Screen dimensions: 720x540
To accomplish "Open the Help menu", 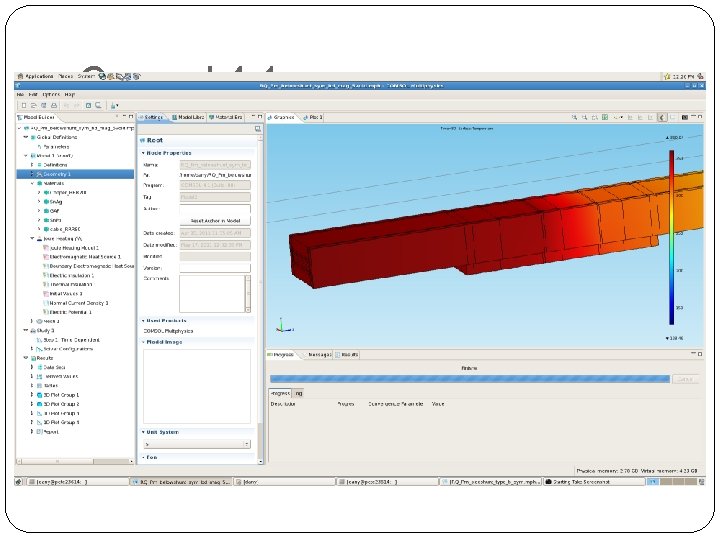I will point(70,94).
